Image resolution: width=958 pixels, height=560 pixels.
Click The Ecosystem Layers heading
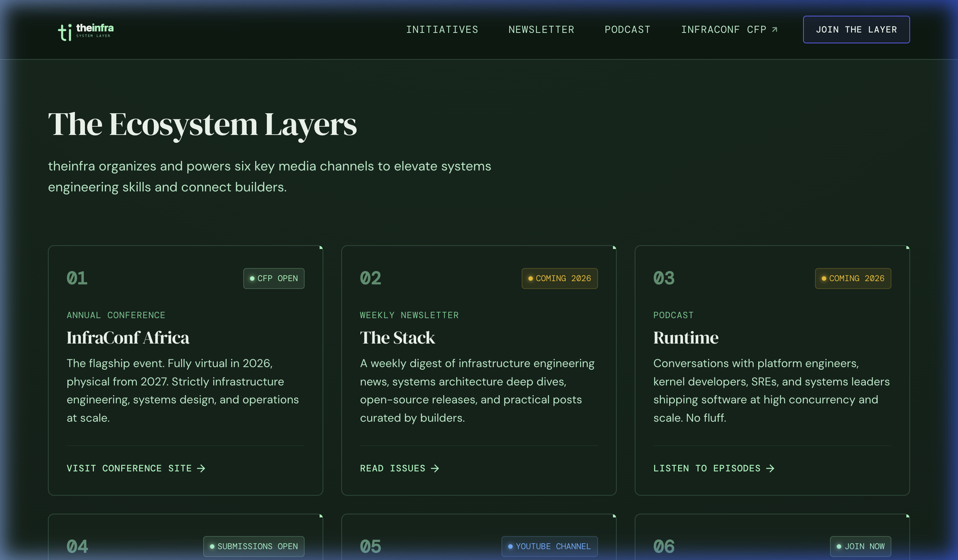[x=202, y=124]
